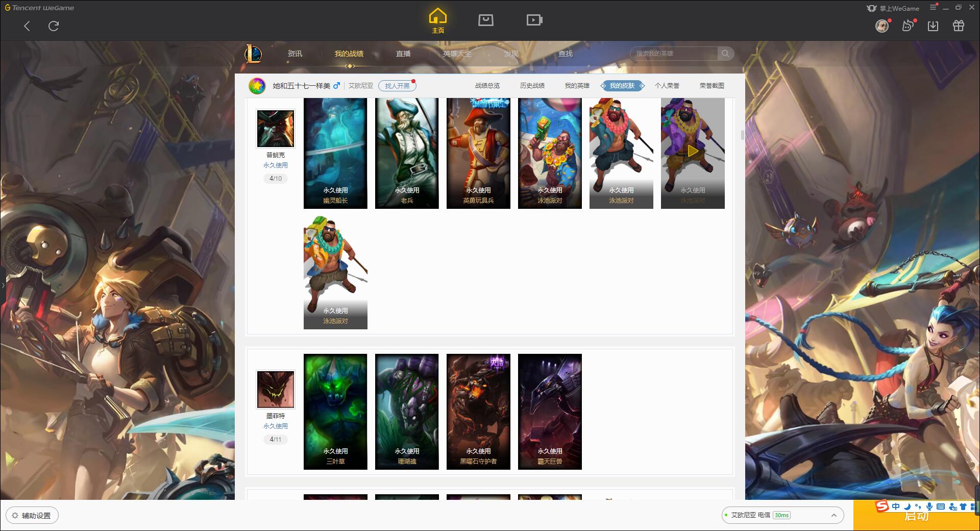Open the 珊瑚礁 skin card
The height and width of the screenshot is (531, 980).
407,412
